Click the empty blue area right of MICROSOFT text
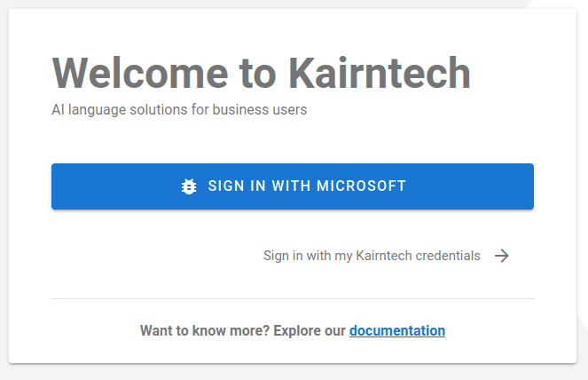Screen dimensions: 588x380 (469, 186)
